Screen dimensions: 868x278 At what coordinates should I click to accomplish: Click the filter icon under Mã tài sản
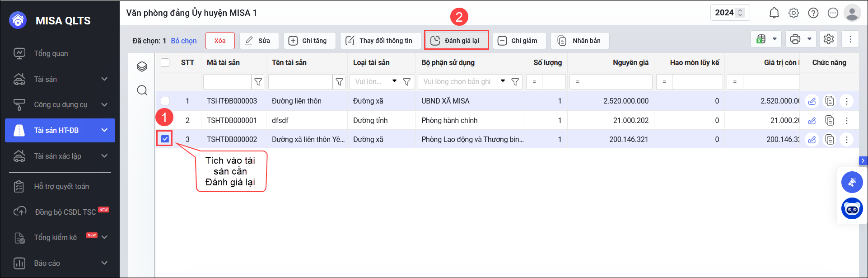[x=258, y=82]
